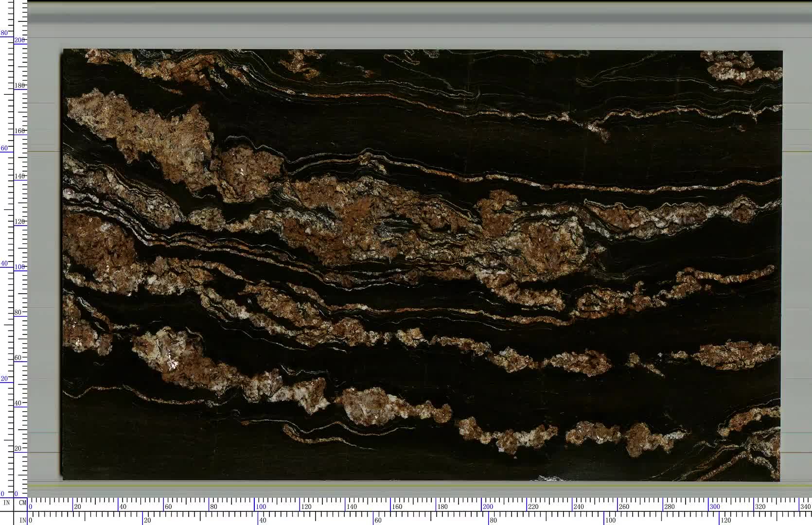This screenshot has height=525, width=812.
Task: Click '180' on the vertical CM ruler
Action: (19, 86)
